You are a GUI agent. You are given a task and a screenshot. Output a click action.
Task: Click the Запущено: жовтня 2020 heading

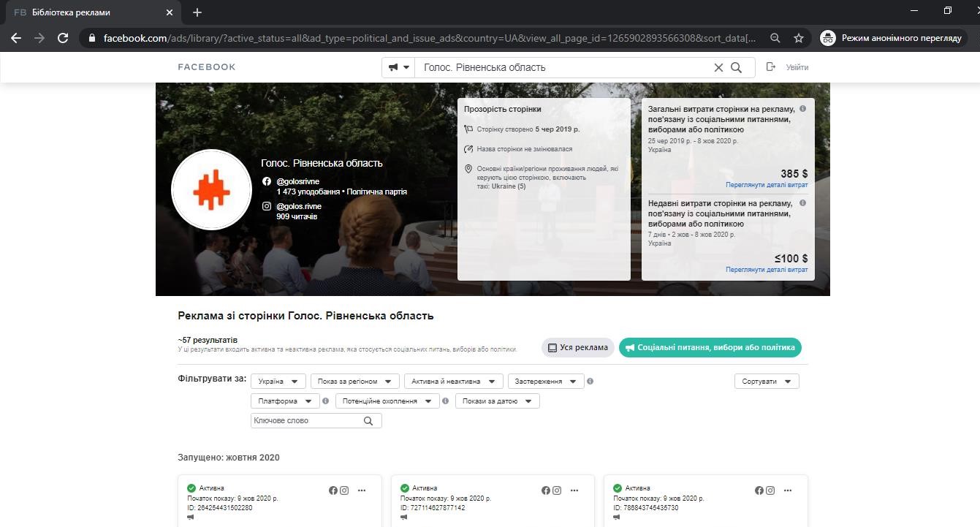coord(229,458)
